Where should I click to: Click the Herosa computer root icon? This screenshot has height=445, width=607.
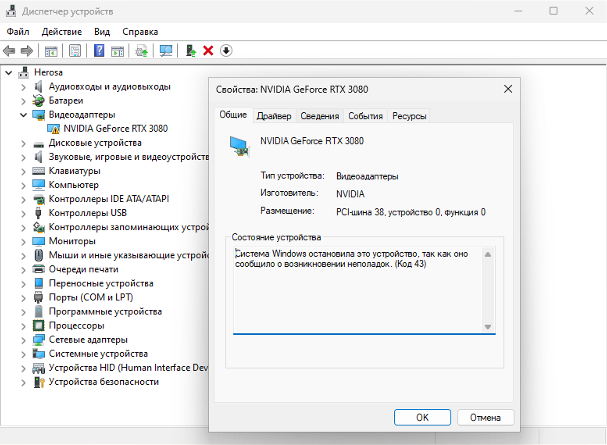tap(24, 72)
